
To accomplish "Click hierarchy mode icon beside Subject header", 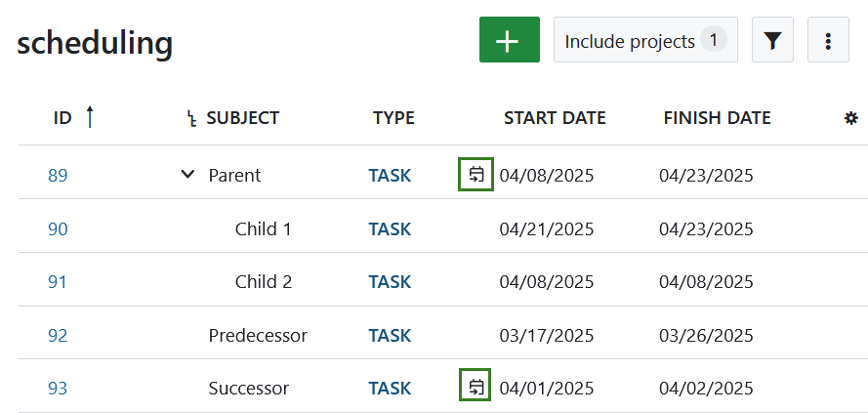I will pos(192,119).
